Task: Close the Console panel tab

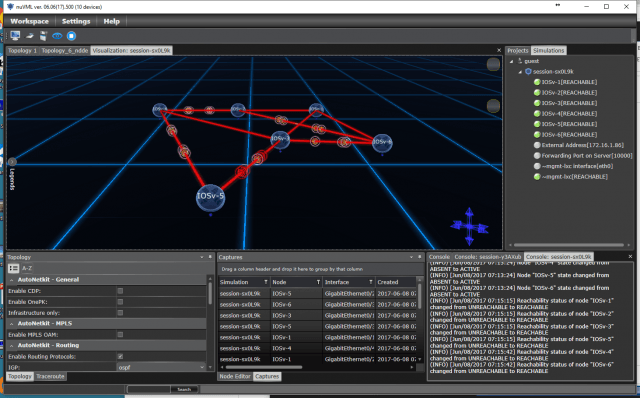Action: tap(630, 256)
